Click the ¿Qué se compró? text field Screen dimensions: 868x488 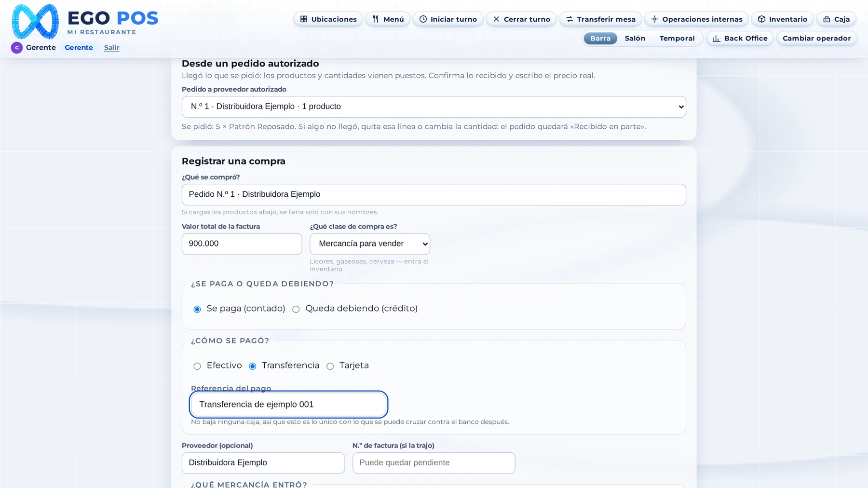(x=434, y=195)
